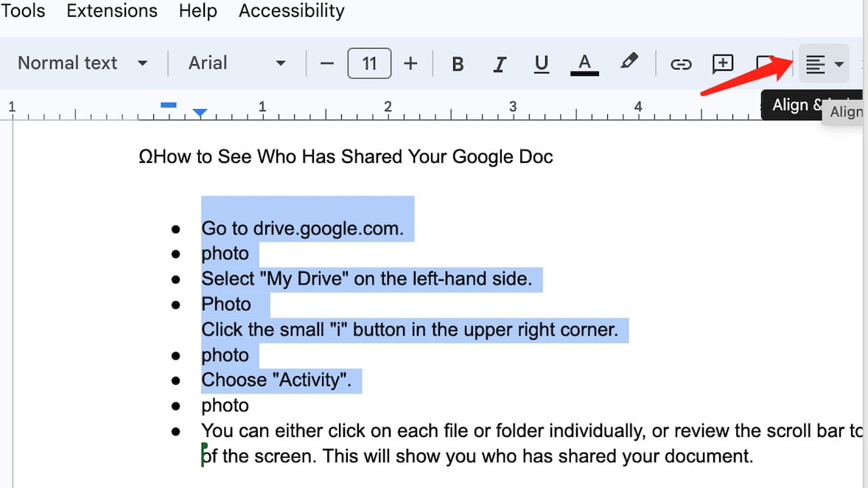Click the capitalized "Photo" bullet line
The image size is (868, 488).
[226, 304]
